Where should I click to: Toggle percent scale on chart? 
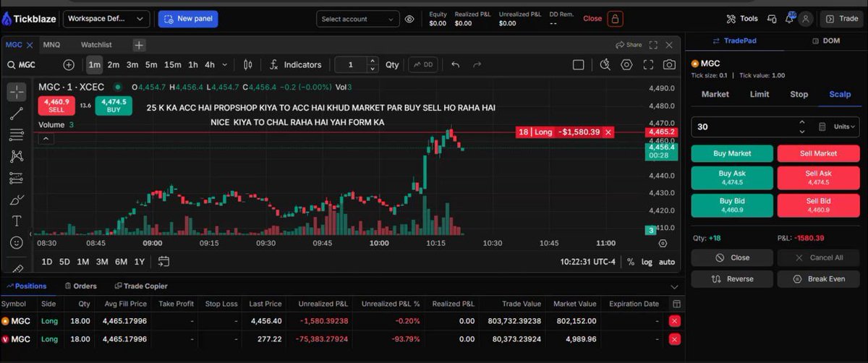point(630,262)
